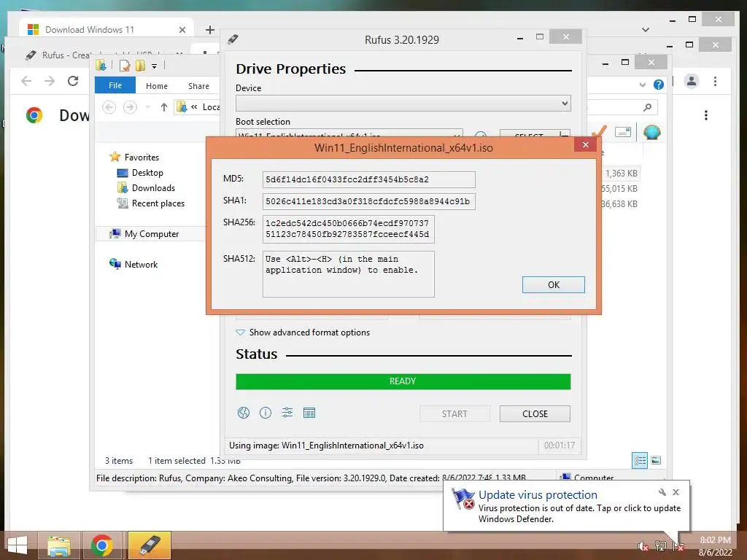Click Chrome back button
Viewport: 747px width, 560px height.
pyautogui.click(x=26, y=81)
